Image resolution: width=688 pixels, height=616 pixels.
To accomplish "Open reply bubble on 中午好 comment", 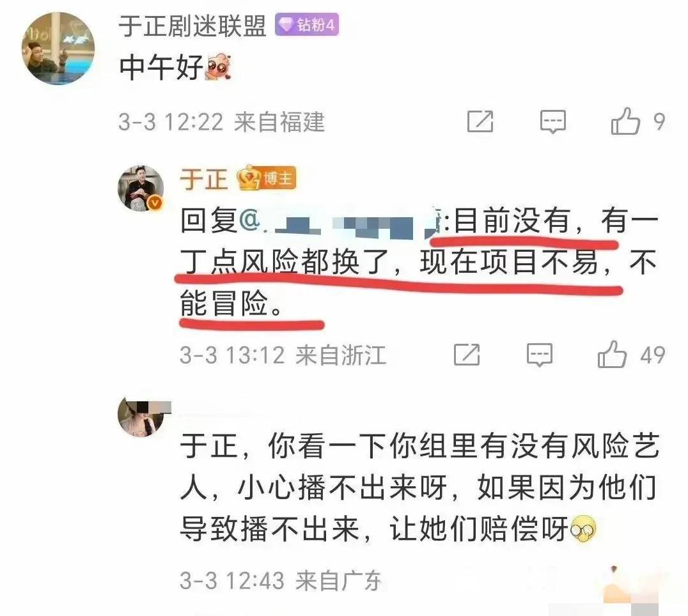I will point(552,121).
